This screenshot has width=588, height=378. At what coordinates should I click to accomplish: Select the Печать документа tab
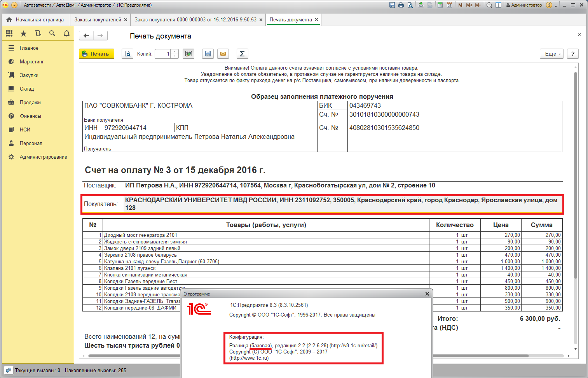(x=291, y=19)
